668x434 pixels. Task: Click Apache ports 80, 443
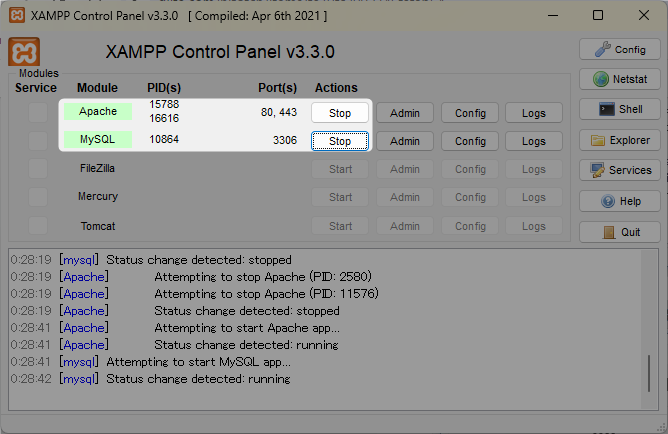279,112
